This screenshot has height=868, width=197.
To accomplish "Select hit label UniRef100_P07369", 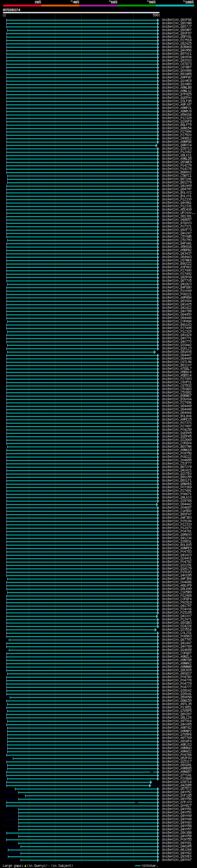I will [176, 487].
